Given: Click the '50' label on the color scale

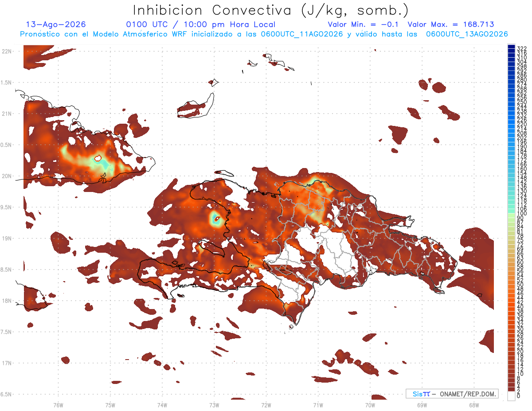Looking at the screenshot, I should pos(520,285).
